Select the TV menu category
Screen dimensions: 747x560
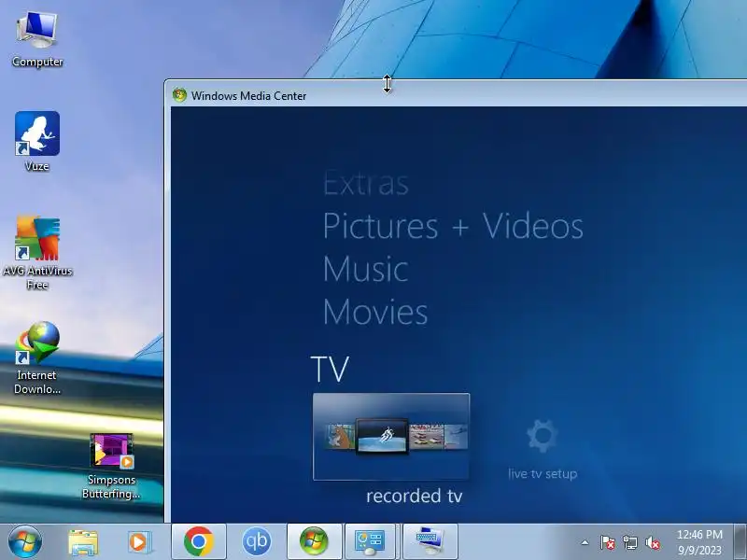pos(330,369)
